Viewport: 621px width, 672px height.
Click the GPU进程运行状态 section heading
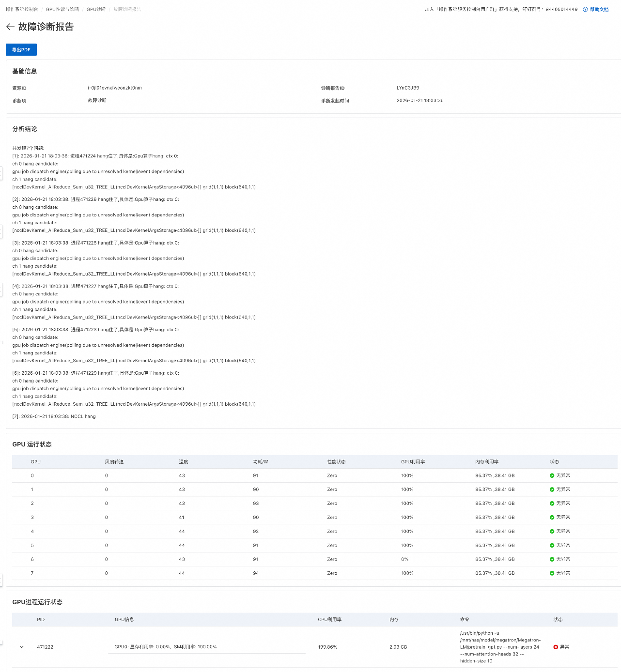click(37, 602)
